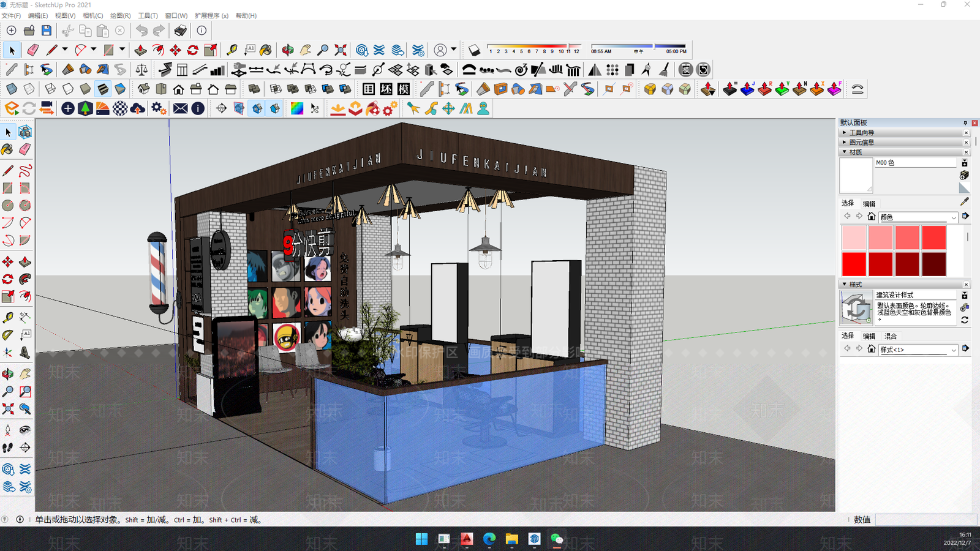
Task: Open Model Info from the top toolbar
Action: tap(202, 30)
